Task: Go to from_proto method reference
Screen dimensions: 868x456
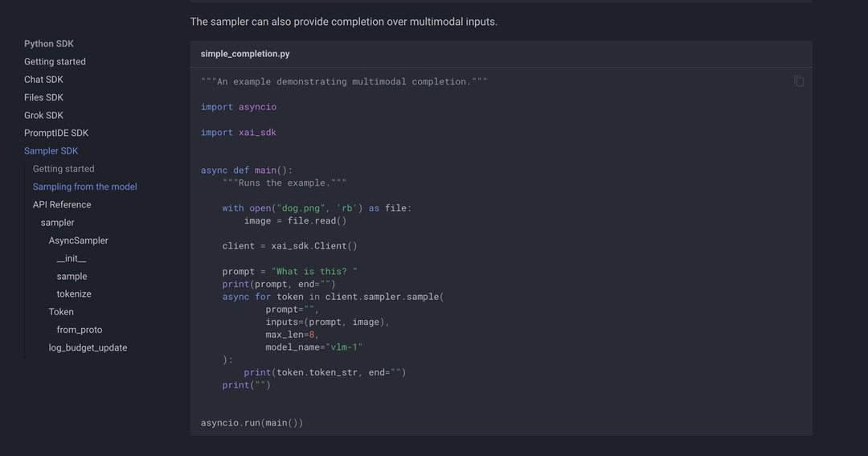Action: (80, 330)
